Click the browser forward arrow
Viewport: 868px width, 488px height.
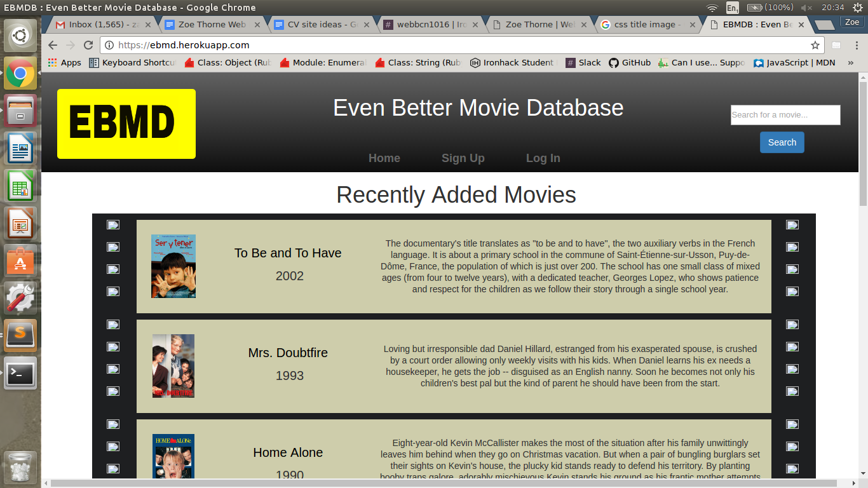[71, 45]
